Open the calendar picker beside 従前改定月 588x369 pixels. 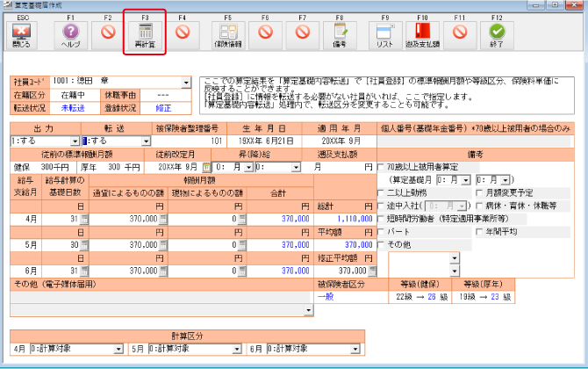(206, 167)
